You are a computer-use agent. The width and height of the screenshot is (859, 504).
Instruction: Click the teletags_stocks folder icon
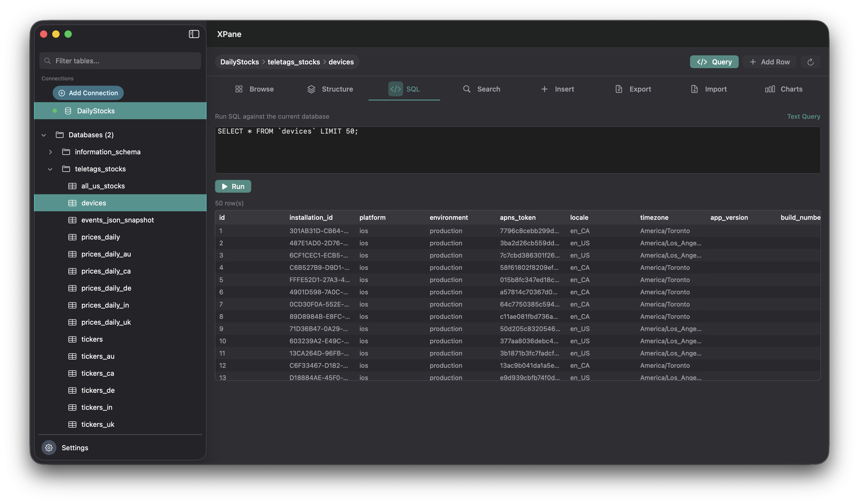click(x=66, y=169)
